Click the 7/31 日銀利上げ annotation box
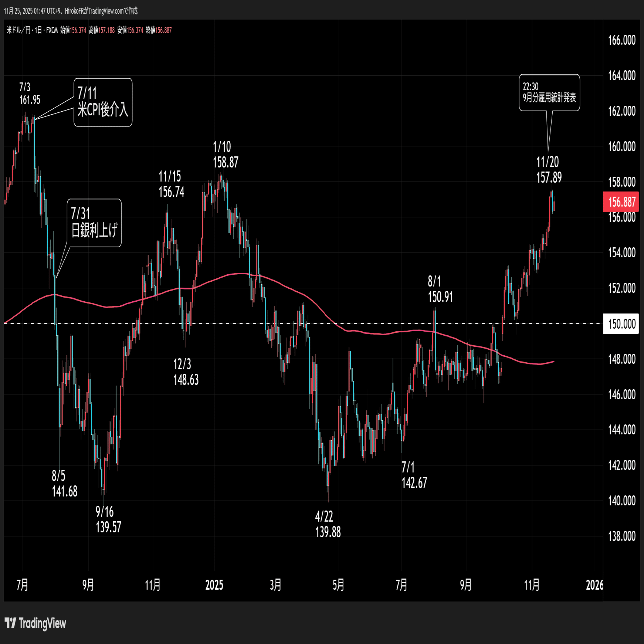This screenshot has width=644, height=644. (x=94, y=223)
